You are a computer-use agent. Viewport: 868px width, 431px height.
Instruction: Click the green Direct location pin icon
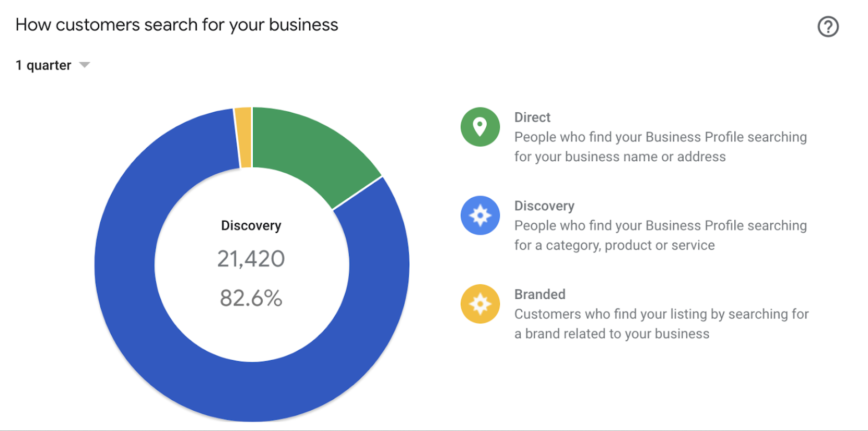480,127
